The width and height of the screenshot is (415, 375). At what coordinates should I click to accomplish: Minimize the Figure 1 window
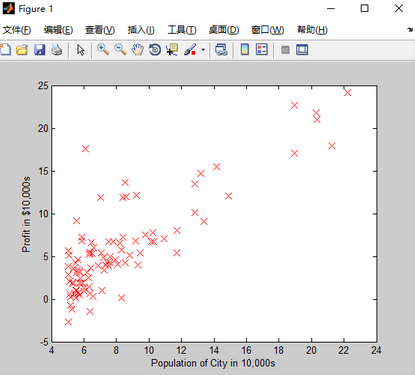coord(331,8)
